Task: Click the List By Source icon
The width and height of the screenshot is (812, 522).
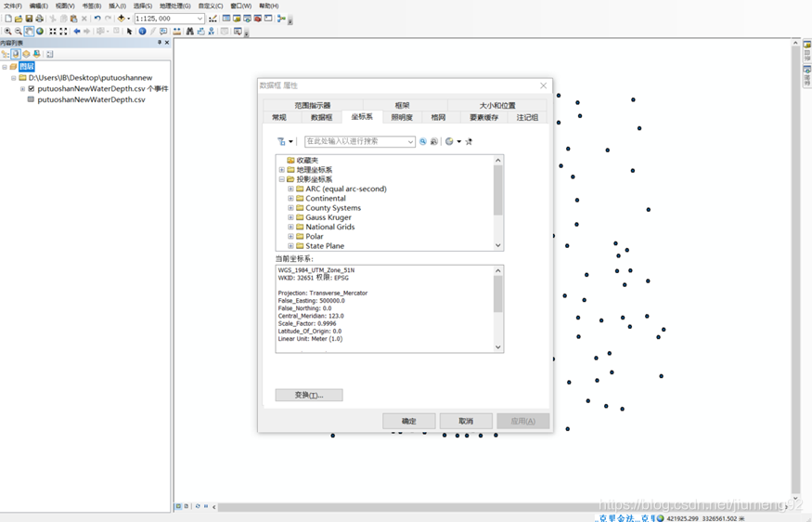Action: (16, 54)
